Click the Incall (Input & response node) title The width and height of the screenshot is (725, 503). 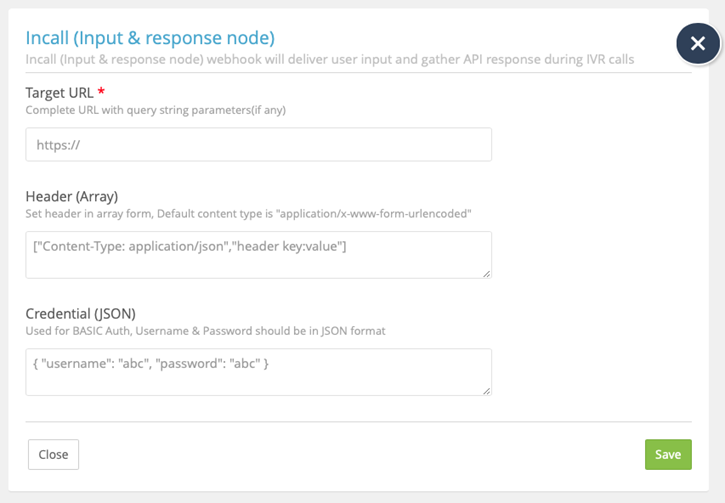[149, 38]
